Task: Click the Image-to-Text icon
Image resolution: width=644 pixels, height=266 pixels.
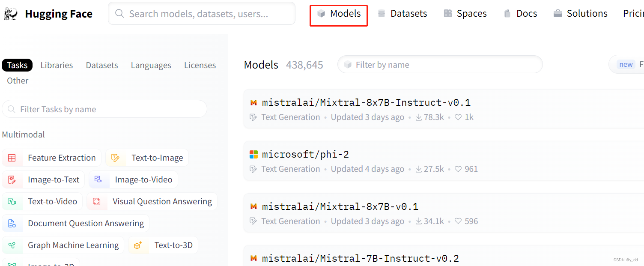Action: point(12,180)
